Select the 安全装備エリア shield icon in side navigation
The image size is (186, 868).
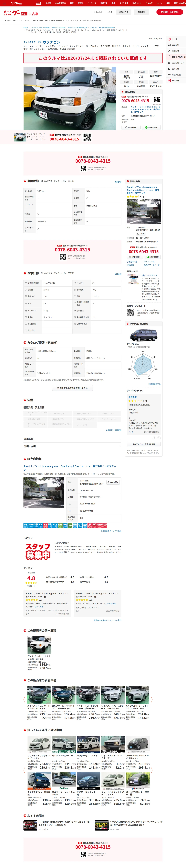[x=169, y=63]
